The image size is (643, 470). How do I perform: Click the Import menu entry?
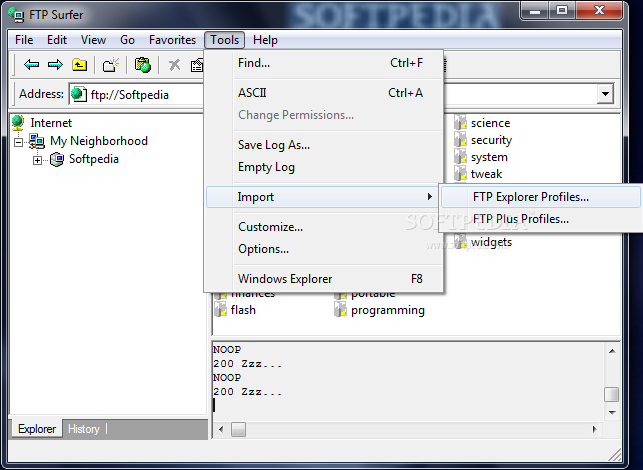(x=323, y=197)
